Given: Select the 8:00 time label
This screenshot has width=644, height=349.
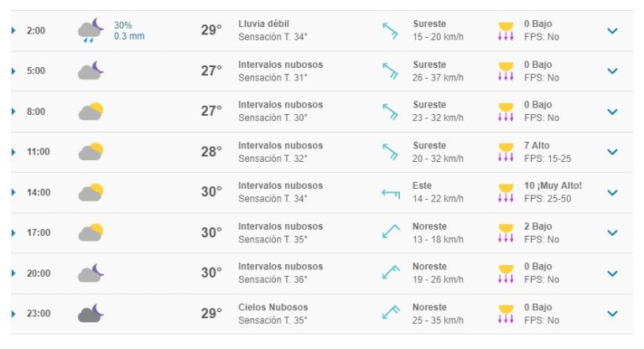Looking at the screenshot, I should click(x=36, y=112).
